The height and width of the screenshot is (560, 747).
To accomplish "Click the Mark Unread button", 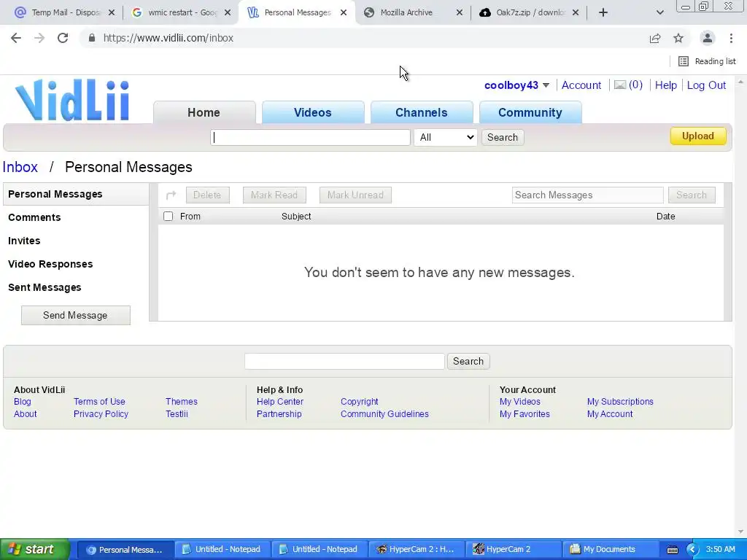I will (x=355, y=195).
